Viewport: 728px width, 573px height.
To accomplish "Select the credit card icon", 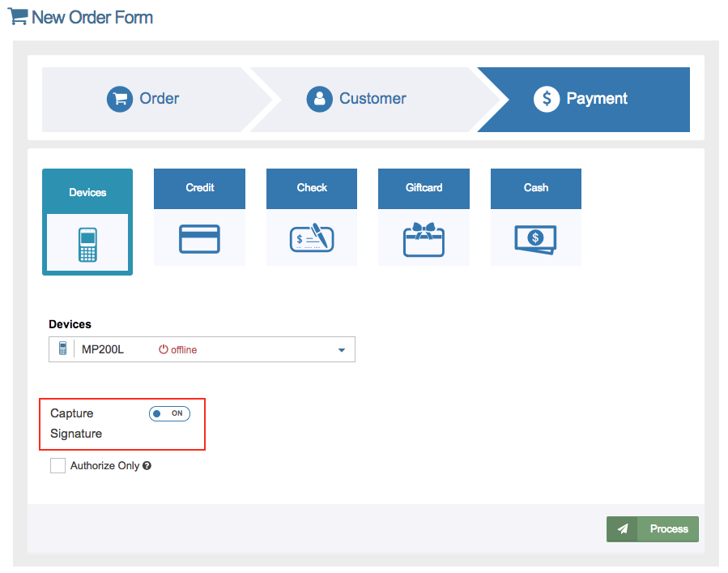I will 199,239.
